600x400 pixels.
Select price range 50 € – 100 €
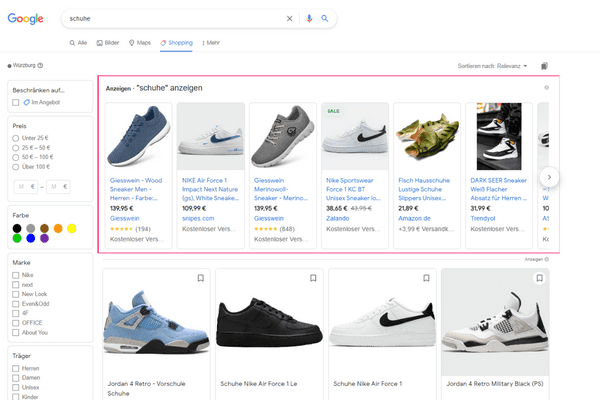pyautogui.click(x=15, y=157)
